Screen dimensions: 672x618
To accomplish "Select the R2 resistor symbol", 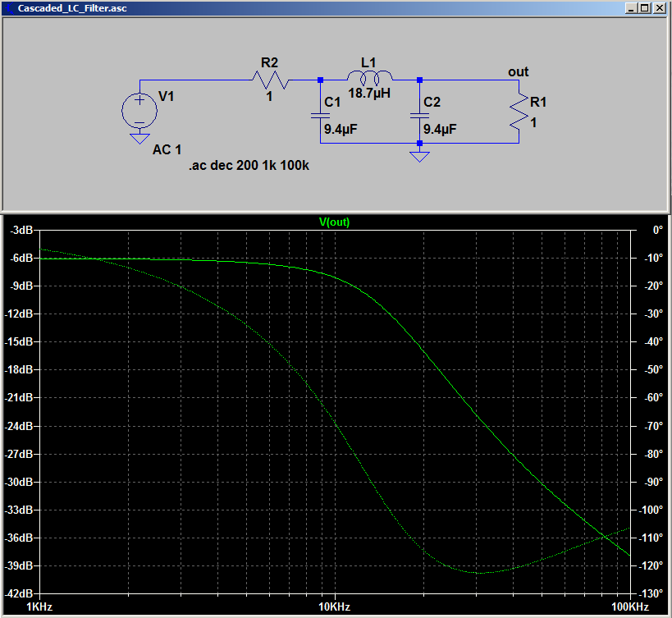I will point(271,80).
